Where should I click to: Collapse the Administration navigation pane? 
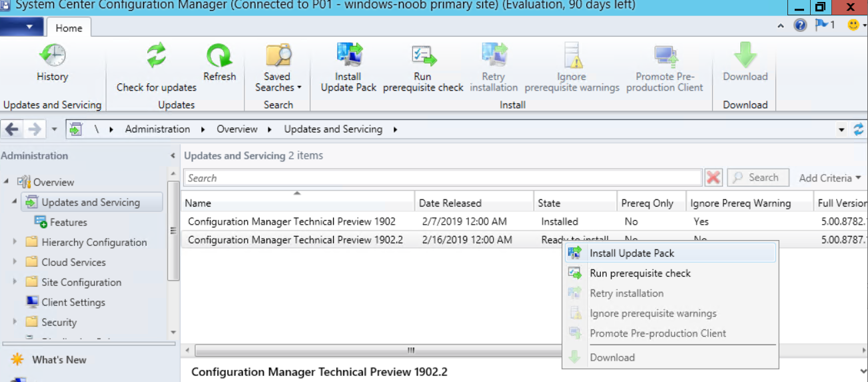point(173,156)
